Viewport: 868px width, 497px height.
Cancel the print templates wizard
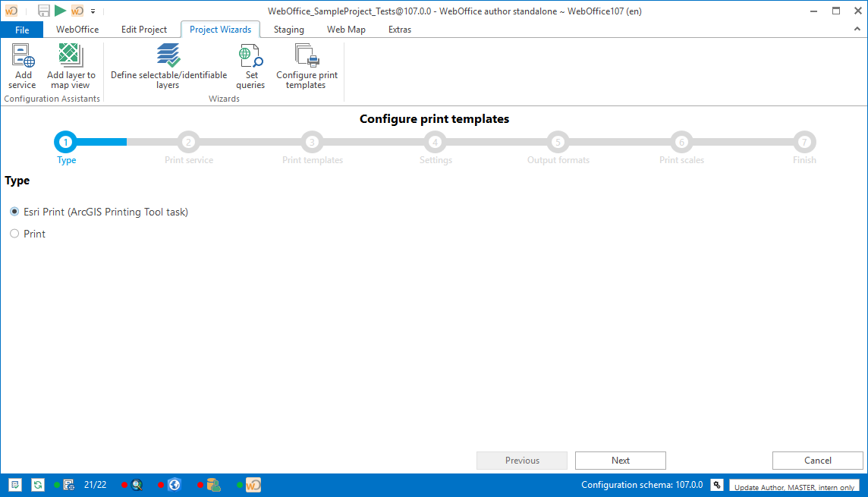pos(818,461)
